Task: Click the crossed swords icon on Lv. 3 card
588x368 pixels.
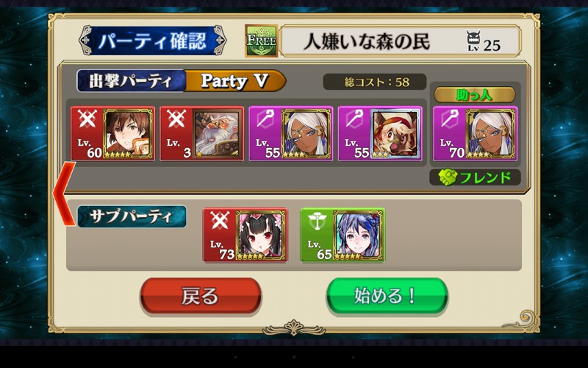Action: point(176,119)
